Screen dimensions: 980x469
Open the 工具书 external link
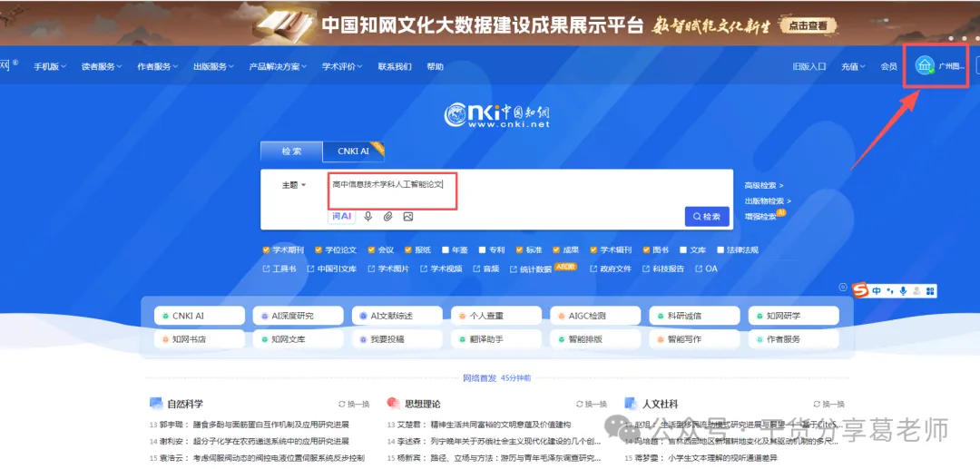(279, 269)
